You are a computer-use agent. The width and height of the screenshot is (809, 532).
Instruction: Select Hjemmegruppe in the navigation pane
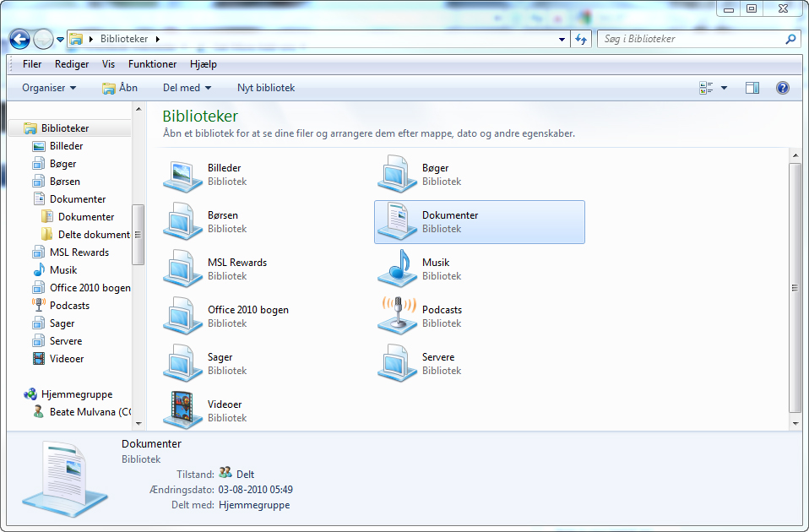[76, 394]
